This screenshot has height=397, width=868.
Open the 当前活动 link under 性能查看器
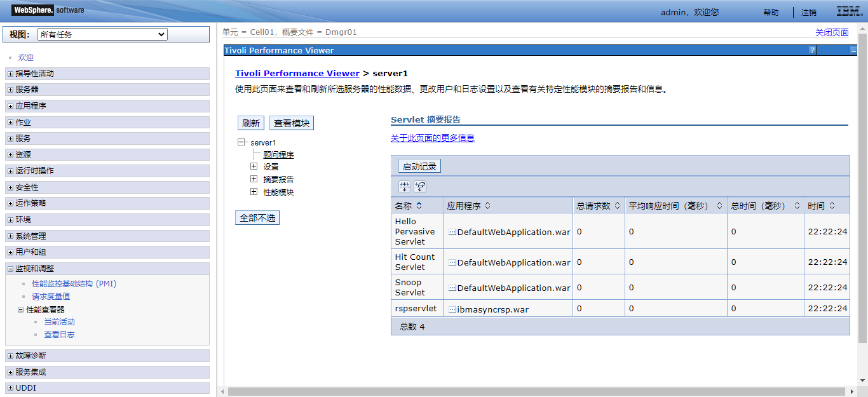tap(59, 322)
